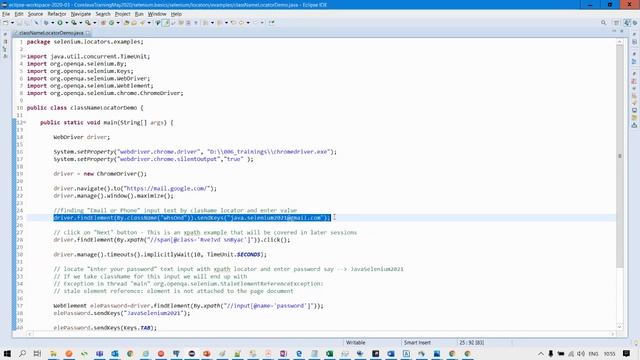640x360 pixels.
Task: Open the Search menu
Action: [x=103, y=14]
